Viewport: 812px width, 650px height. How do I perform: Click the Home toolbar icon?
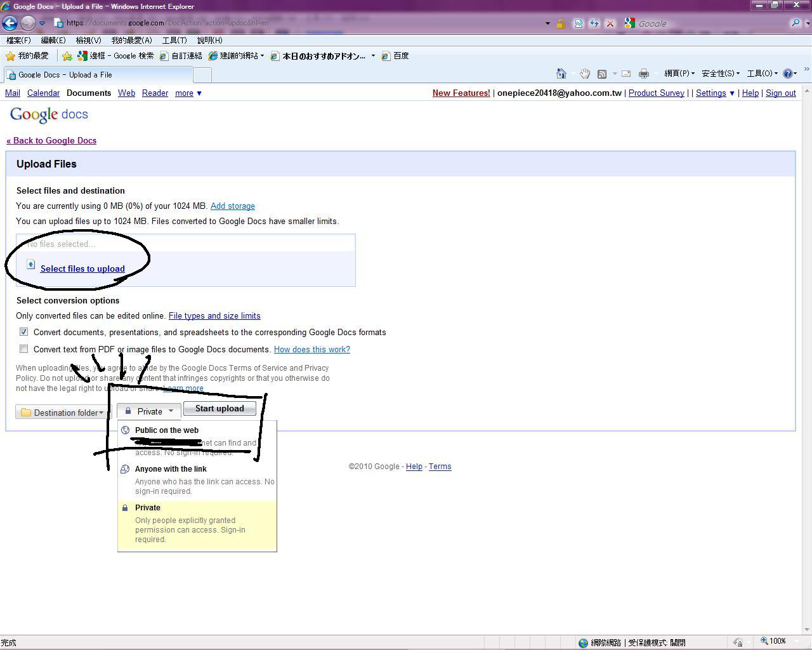pyautogui.click(x=561, y=74)
